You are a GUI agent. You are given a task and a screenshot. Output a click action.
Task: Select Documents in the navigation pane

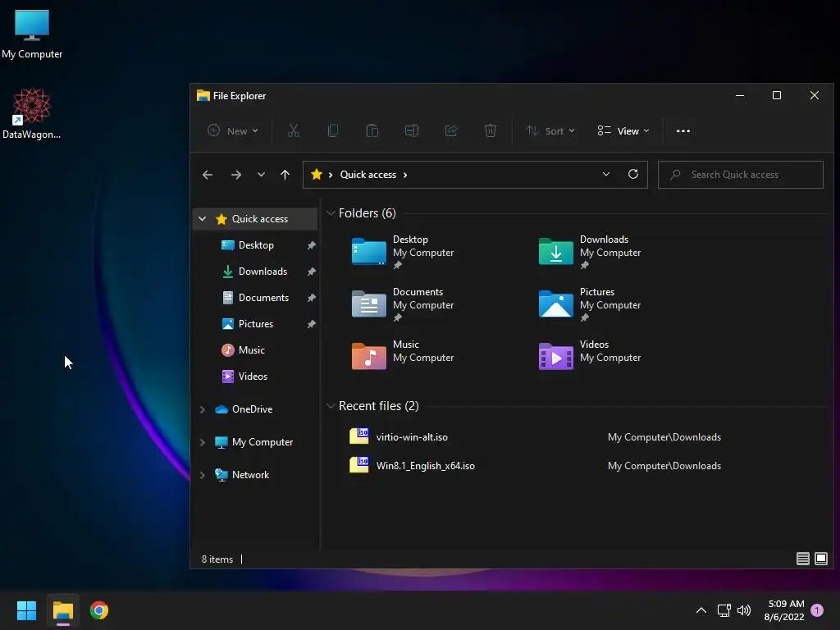pos(263,297)
